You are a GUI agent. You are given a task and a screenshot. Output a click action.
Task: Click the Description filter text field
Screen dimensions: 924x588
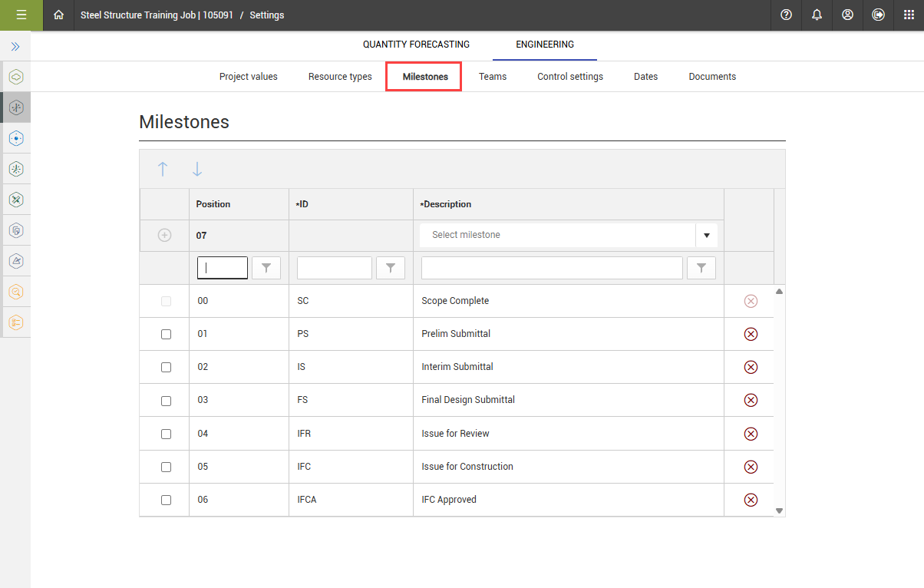coord(551,268)
